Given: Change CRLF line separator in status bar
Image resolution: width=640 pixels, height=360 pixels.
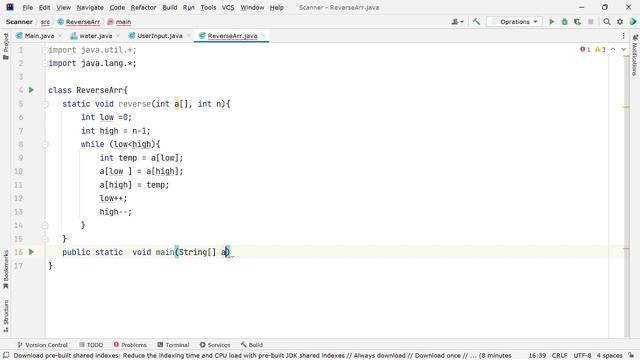Looking at the screenshot, I should tap(560, 356).
